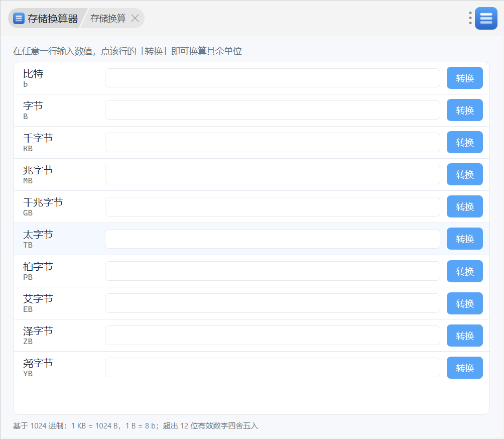
Task: Select the 千字节 label text
Action: point(38,138)
